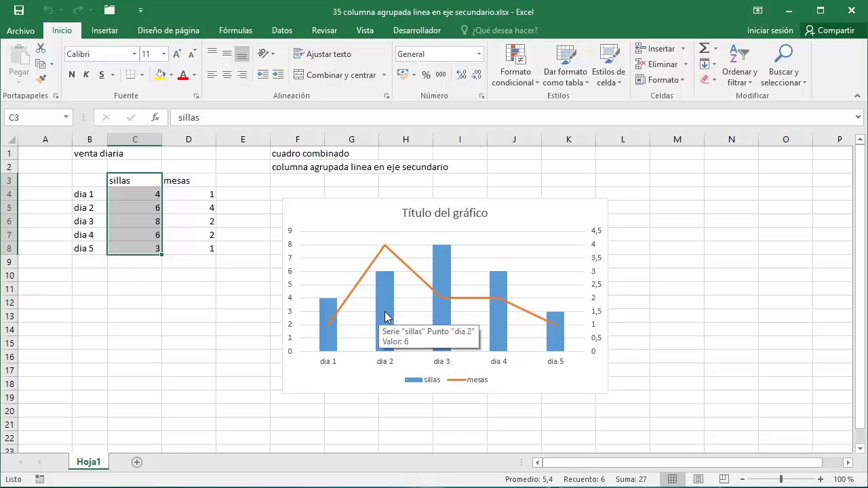The height and width of the screenshot is (488, 868).
Task: Open the General number format dropdown
Action: click(479, 54)
